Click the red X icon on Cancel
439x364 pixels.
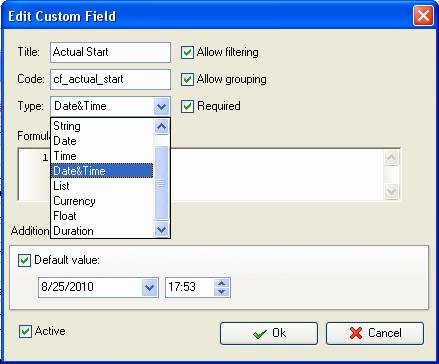pyautogui.click(x=356, y=333)
